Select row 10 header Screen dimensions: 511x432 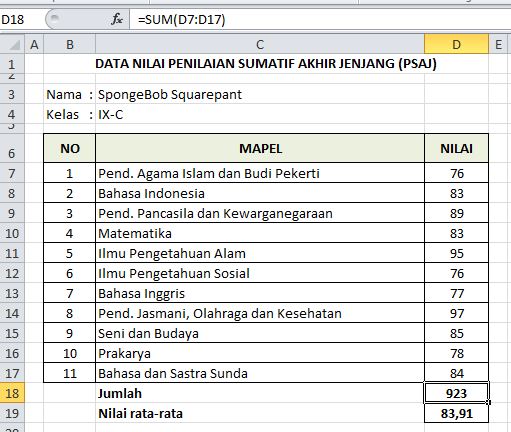click(x=12, y=233)
